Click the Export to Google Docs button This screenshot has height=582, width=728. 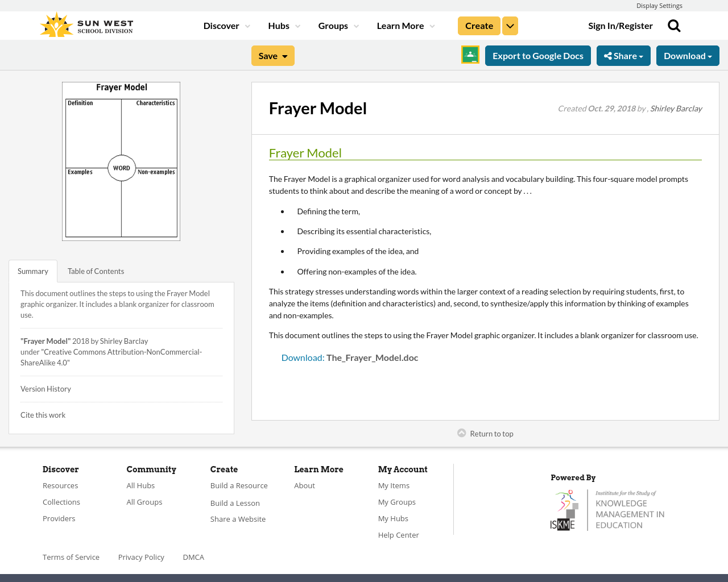click(x=537, y=56)
